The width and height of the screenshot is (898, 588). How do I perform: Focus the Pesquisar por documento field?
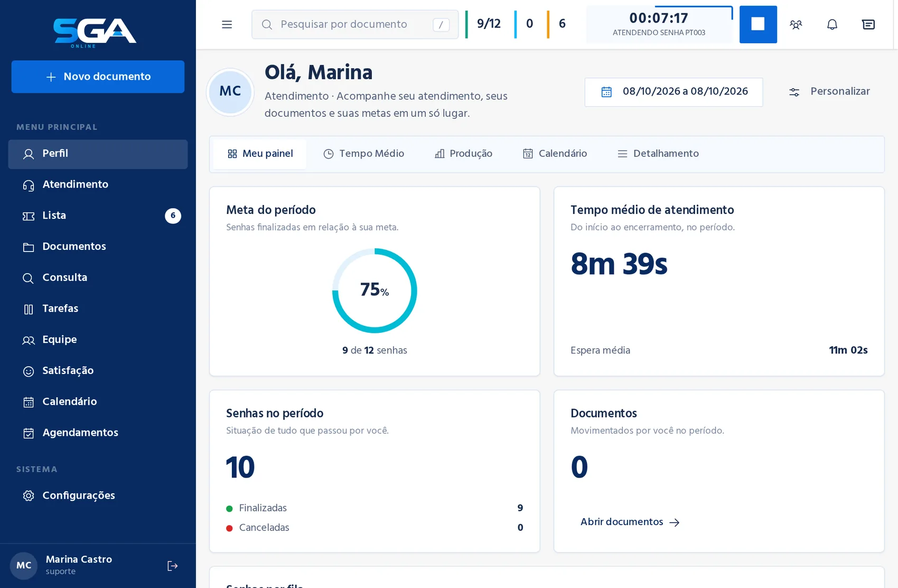[x=355, y=24]
